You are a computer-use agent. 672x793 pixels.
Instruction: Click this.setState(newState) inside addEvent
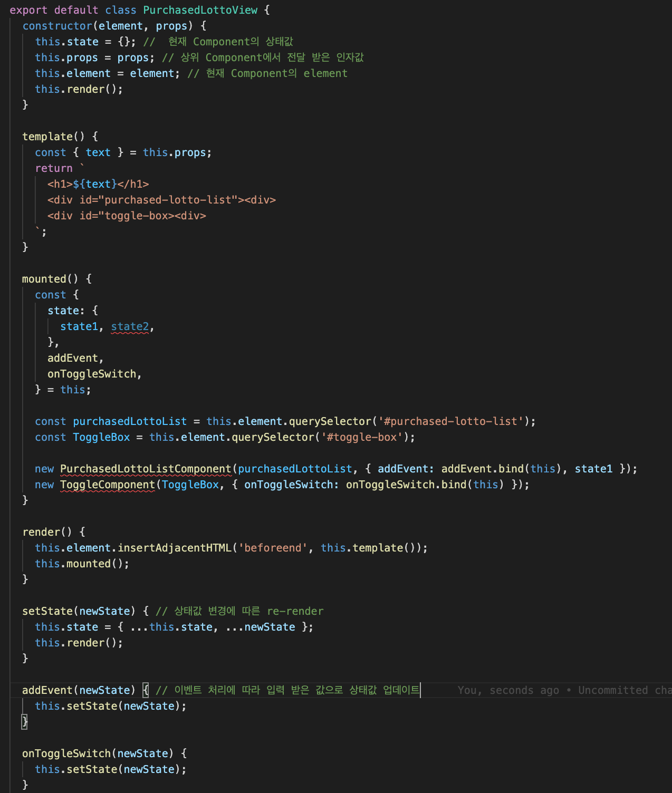coord(111,706)
